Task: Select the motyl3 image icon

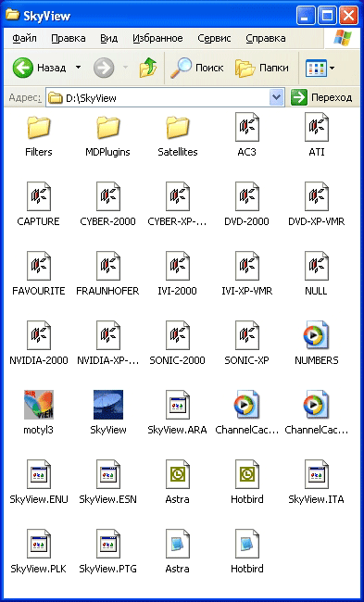Action: [39, 405]
